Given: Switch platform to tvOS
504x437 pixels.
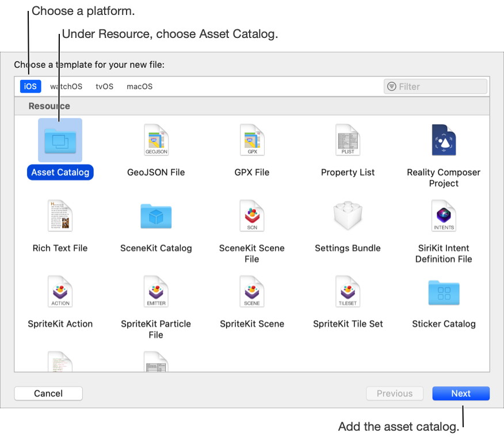Looking at the screenshot, I should coord(105,86).
